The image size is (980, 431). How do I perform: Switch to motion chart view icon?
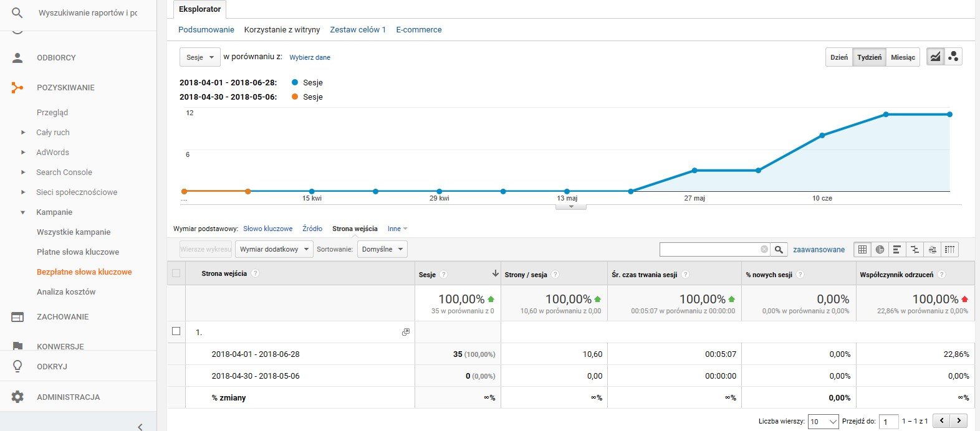click(x=953, y=57)
